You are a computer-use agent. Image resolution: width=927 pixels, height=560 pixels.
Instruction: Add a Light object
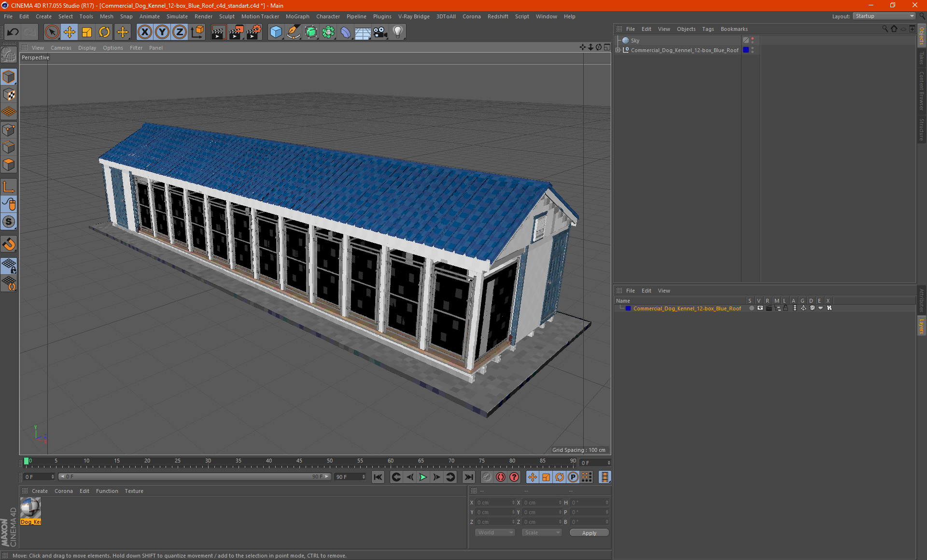coord(398,32)
